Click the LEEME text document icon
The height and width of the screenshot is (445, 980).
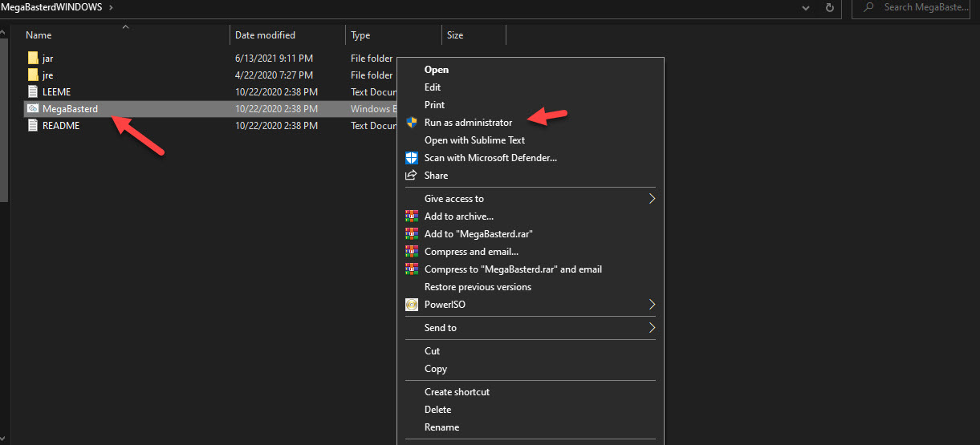coord(33,92)
